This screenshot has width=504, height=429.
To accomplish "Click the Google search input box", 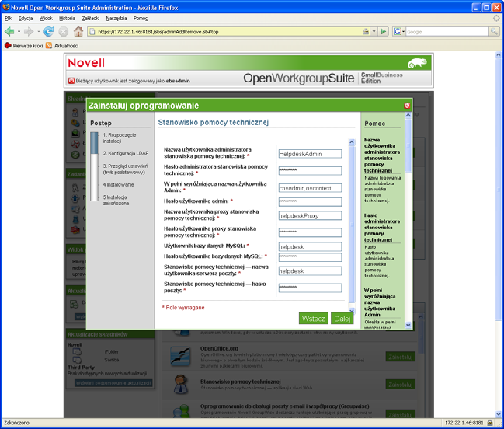I will [447, 32].
